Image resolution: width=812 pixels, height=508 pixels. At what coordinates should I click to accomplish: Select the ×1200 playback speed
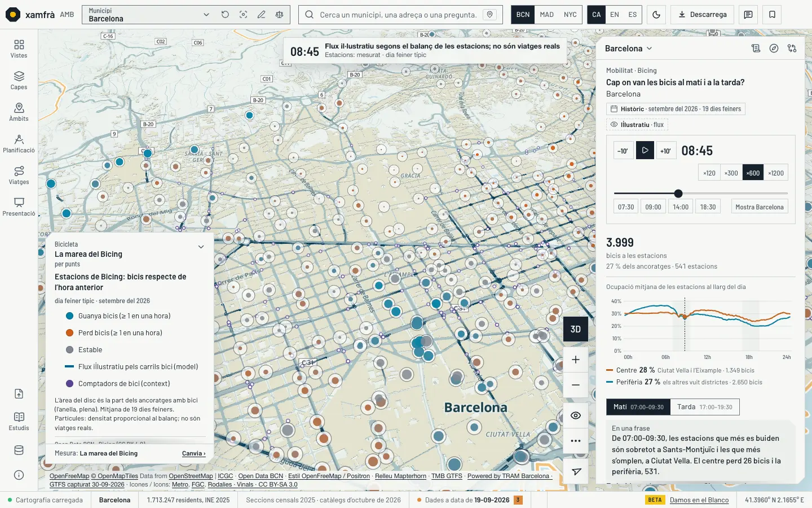[776, 173]
